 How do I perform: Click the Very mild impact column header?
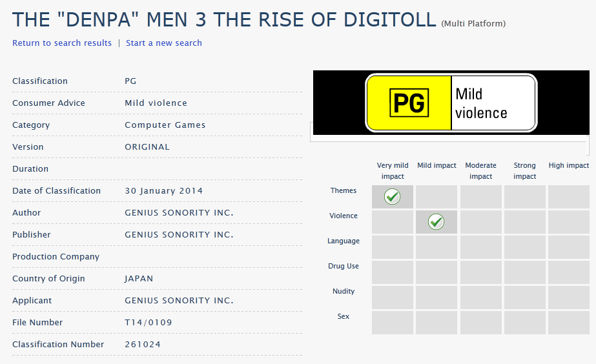coord(393,171)
